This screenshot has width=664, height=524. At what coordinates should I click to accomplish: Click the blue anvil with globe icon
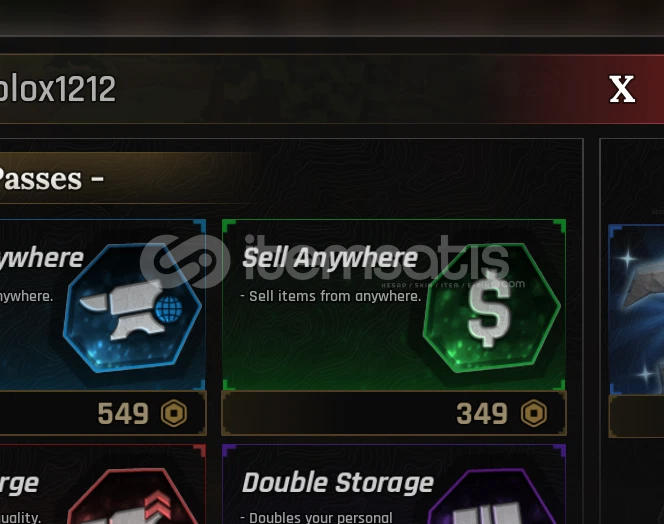pos(132,308)
